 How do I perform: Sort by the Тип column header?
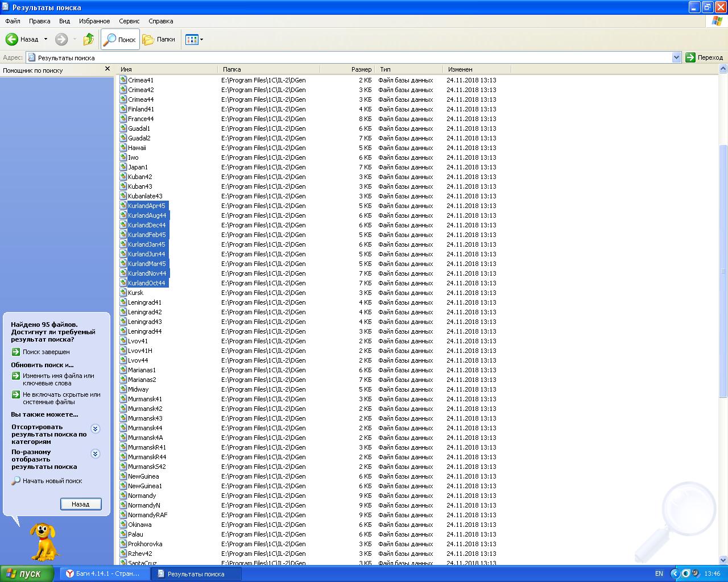point(408,69)
